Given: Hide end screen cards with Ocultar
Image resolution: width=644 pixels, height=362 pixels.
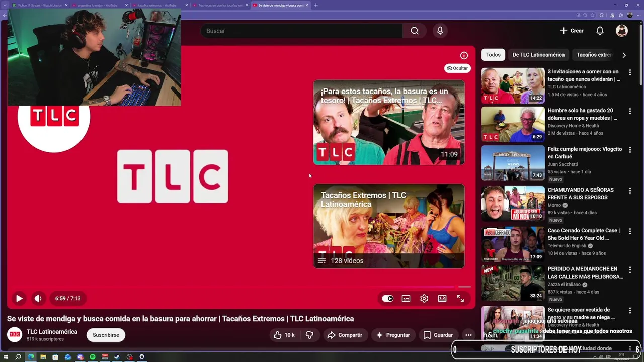Looking at the screenshot, I should [x=457, y=68].
